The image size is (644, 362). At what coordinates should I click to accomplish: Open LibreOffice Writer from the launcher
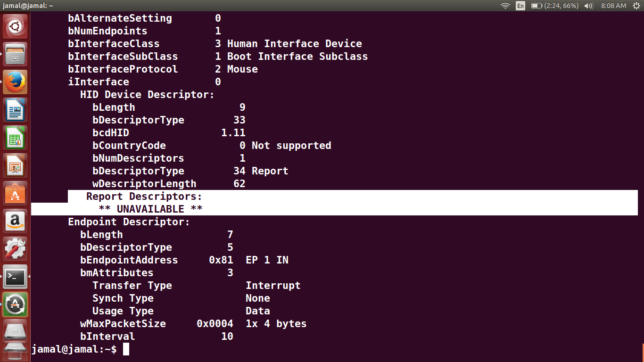coord(15,109)
